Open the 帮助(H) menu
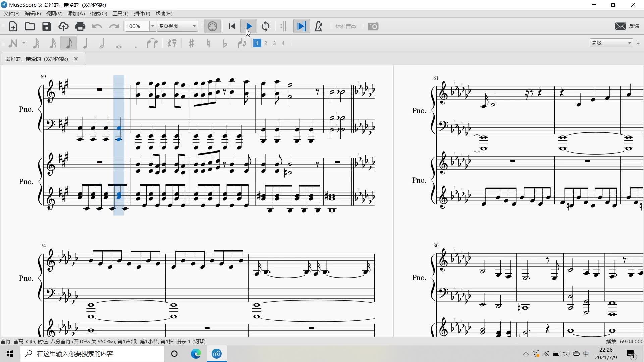The image size is (644, 362). [164, 14]
